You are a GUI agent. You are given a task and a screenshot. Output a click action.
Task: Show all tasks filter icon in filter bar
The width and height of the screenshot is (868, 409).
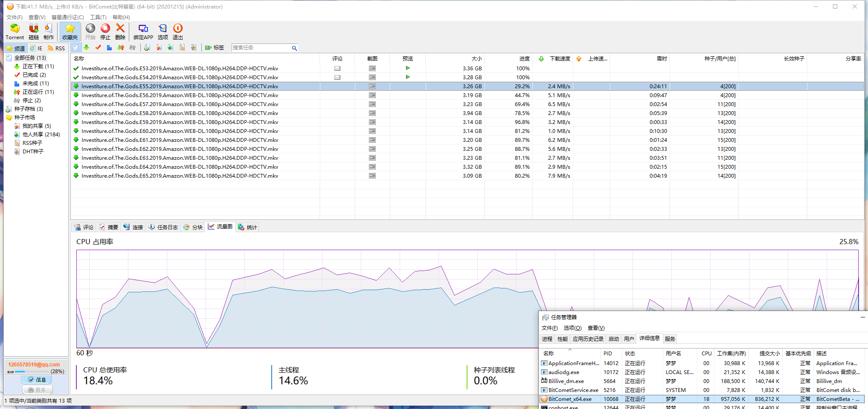coord(75,48)
